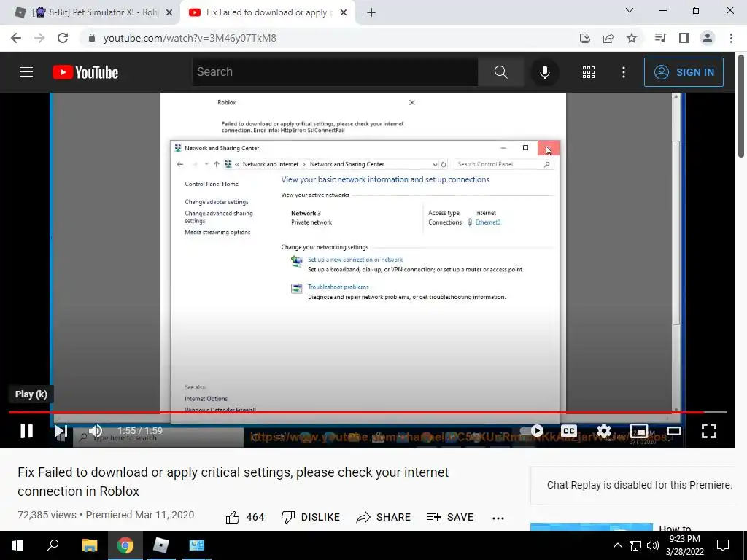This screenshot has height=560, width=747.
Task: Open the video settings gear
Action: 603,431
